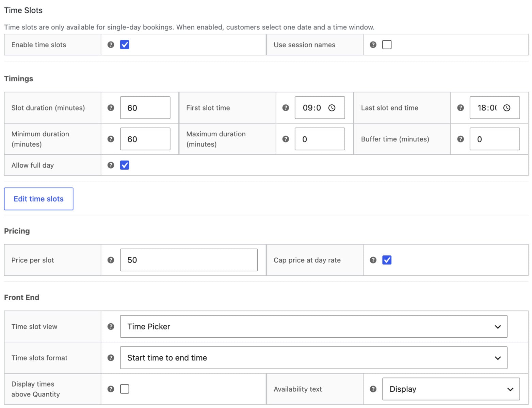Open help for Last slot end time
Image resolution: width=532 pixels, height=408 pixels.
tap(461, 108)
